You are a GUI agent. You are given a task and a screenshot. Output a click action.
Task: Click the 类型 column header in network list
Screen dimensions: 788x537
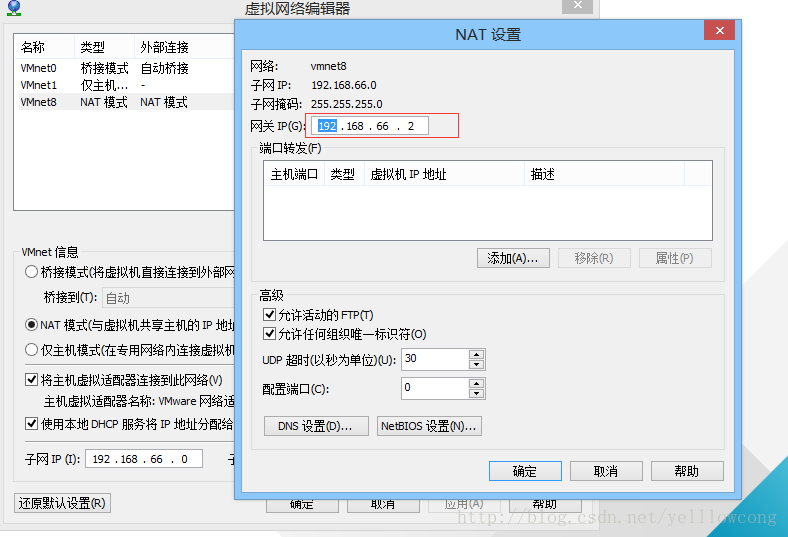coord(105,47)
